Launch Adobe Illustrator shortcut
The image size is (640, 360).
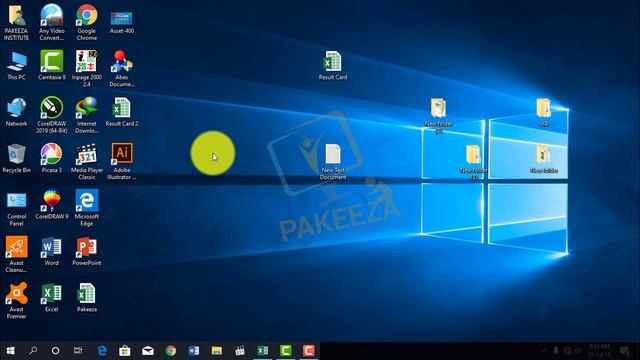122,161
